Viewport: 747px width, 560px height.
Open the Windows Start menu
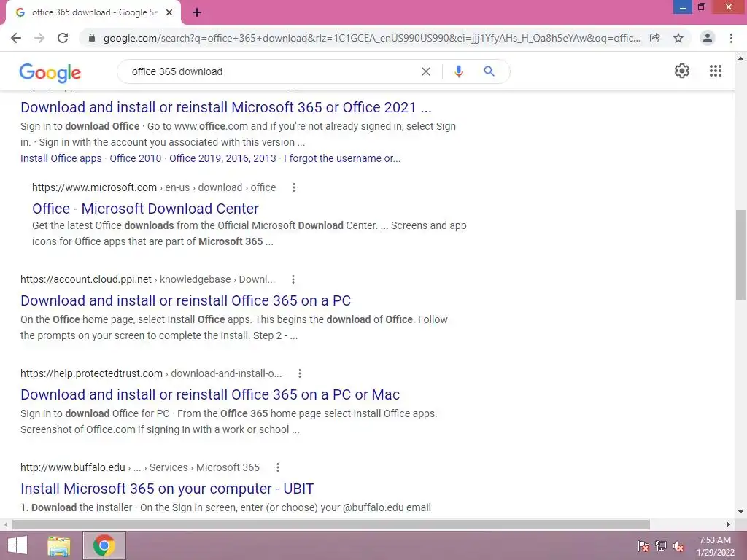point(18,545)
